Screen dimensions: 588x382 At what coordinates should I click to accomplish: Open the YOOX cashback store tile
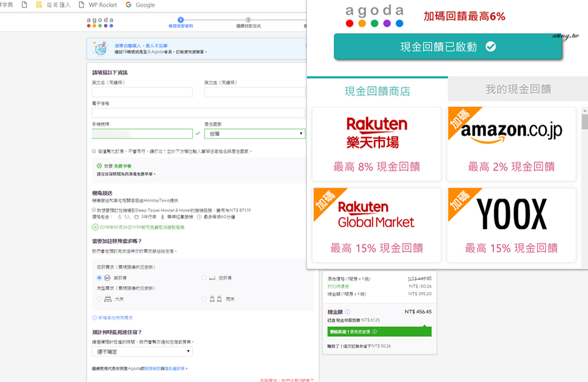(x=511, y=225)
